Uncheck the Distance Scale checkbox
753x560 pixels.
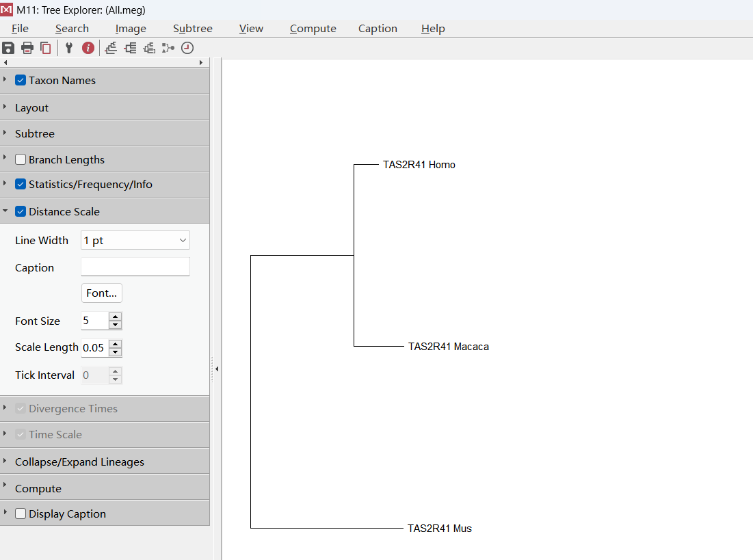[20, 211]
